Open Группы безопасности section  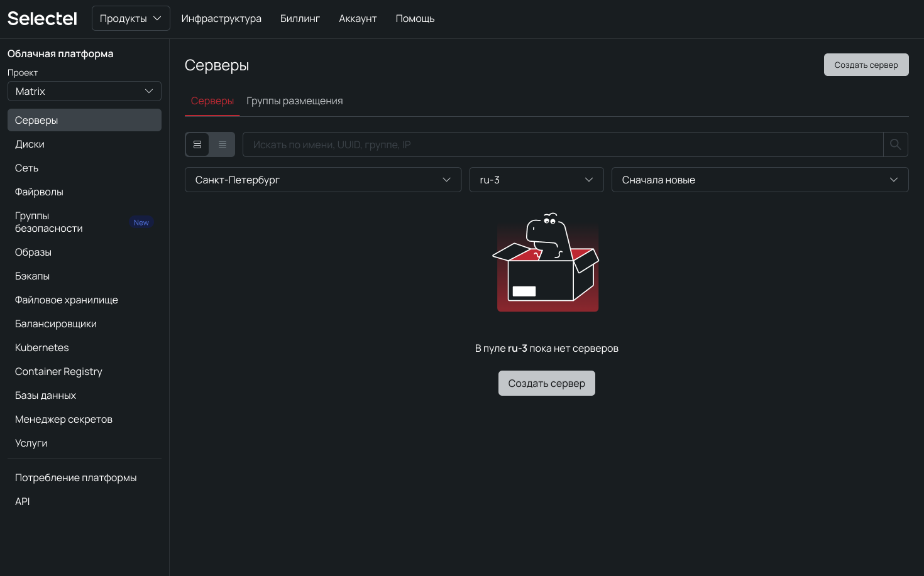tap(84, 222)
